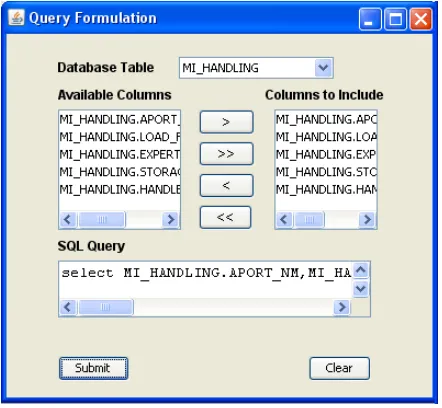Click the double left arrow '<<' button
442x408 pixels.
[x=225, y=217]
